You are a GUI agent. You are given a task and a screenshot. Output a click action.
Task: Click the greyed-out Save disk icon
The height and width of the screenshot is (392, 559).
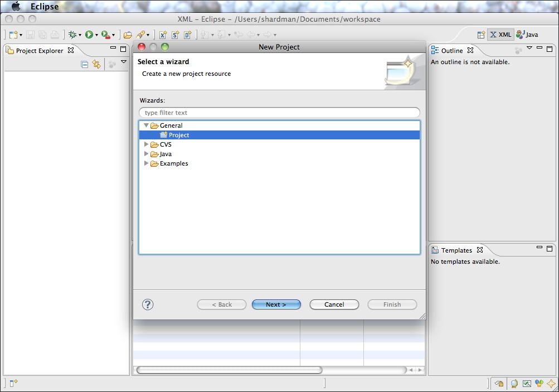pyautogui.click(x=30, y=35)
